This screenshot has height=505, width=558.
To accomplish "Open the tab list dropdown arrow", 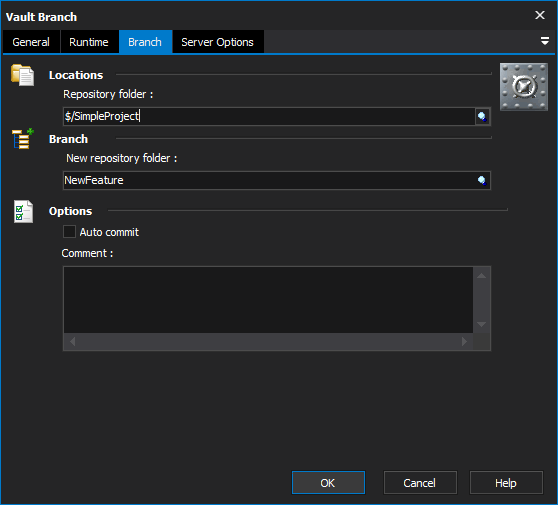I will click(x=544, y=41).
